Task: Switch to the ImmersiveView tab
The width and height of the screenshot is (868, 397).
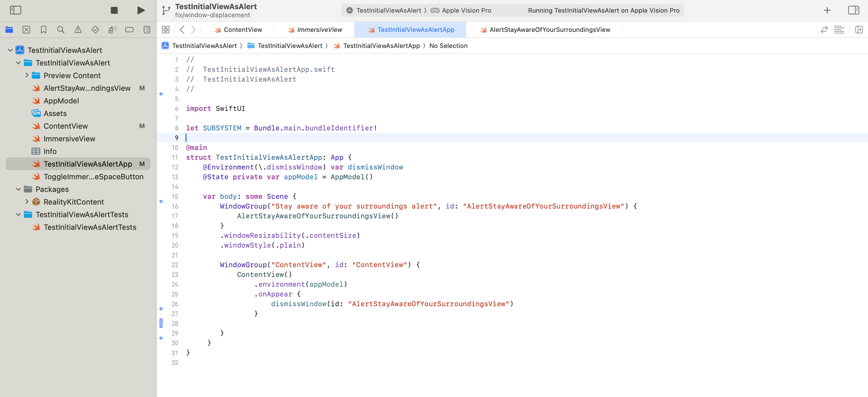Action: [319, 30]
